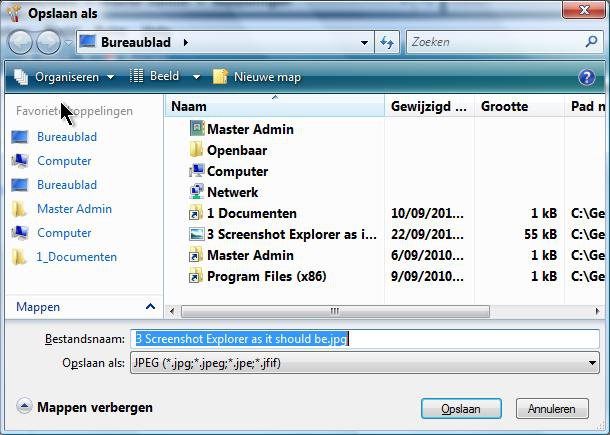The height and width of the screenshot is (435, 610).
Task: Click second Bureaublad link's icon
Action: (x=19, y=185)
